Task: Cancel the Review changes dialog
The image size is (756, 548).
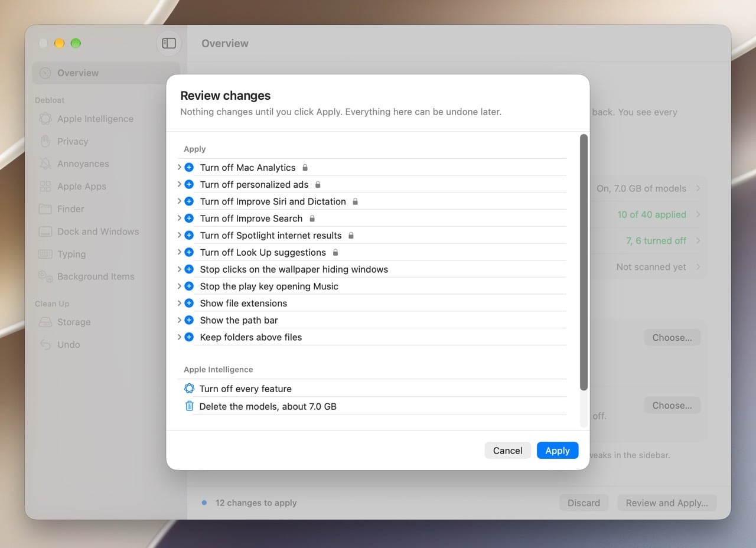Action: [508, 451]
